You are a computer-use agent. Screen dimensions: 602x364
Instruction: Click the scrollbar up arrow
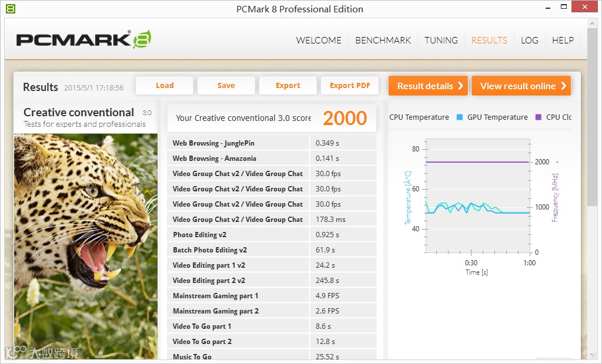(591, 24)
